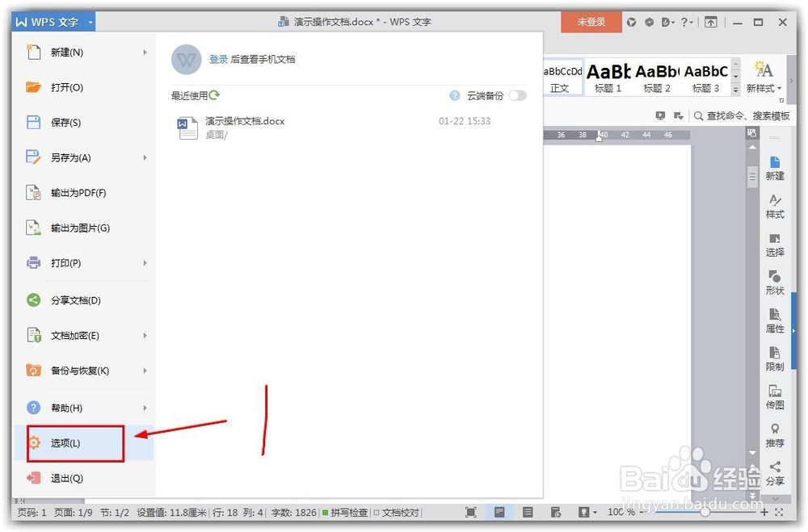The width and height of the screenshot is (808, 532).
Task: Select web layout view icon
Action: tap(556, 512)
